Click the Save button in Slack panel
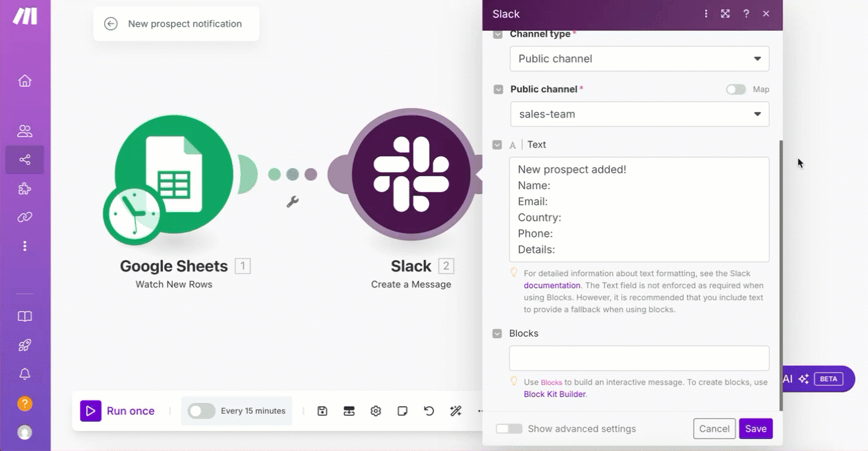 point(756,429)
